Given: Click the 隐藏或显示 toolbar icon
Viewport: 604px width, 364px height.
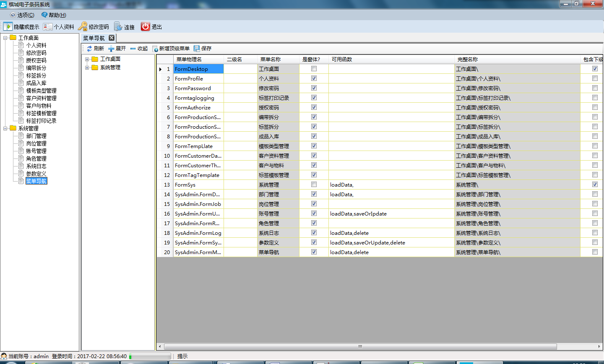Looking at the screenshot, I should click(8, 26).
